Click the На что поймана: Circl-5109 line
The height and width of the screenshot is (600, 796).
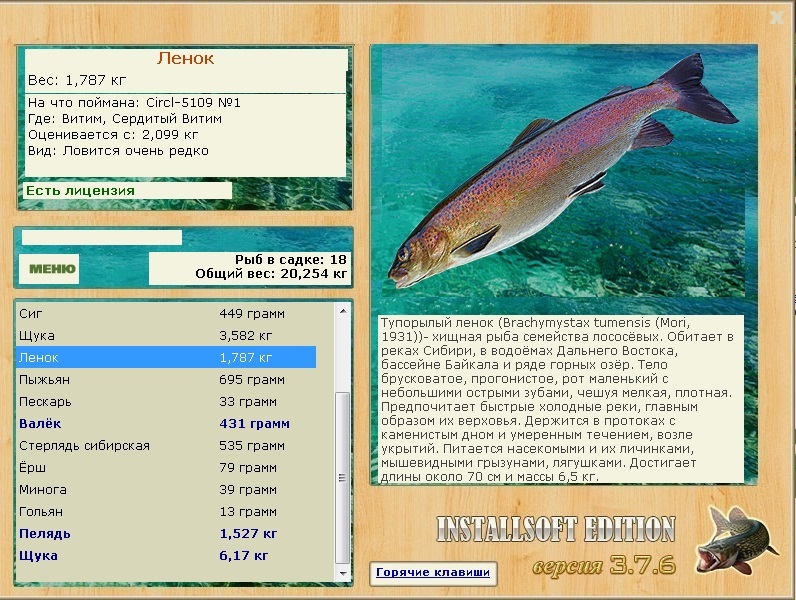click(135, 103)
